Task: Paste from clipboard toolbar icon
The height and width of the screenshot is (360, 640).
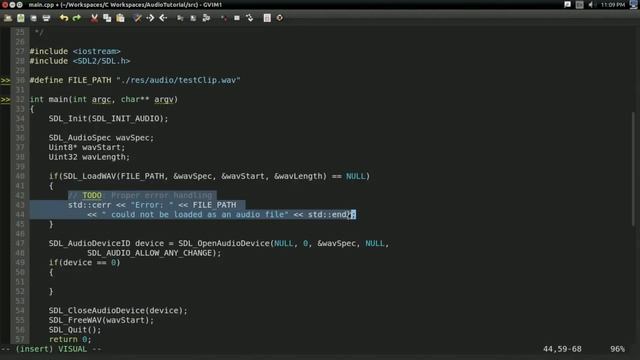Action: click(120, 18)
